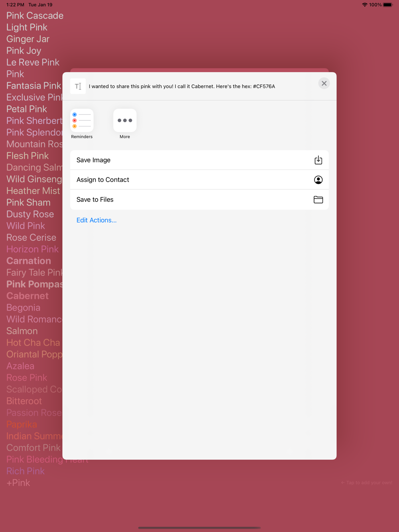Tap the Assign to Contact person icon

[318, 180]
